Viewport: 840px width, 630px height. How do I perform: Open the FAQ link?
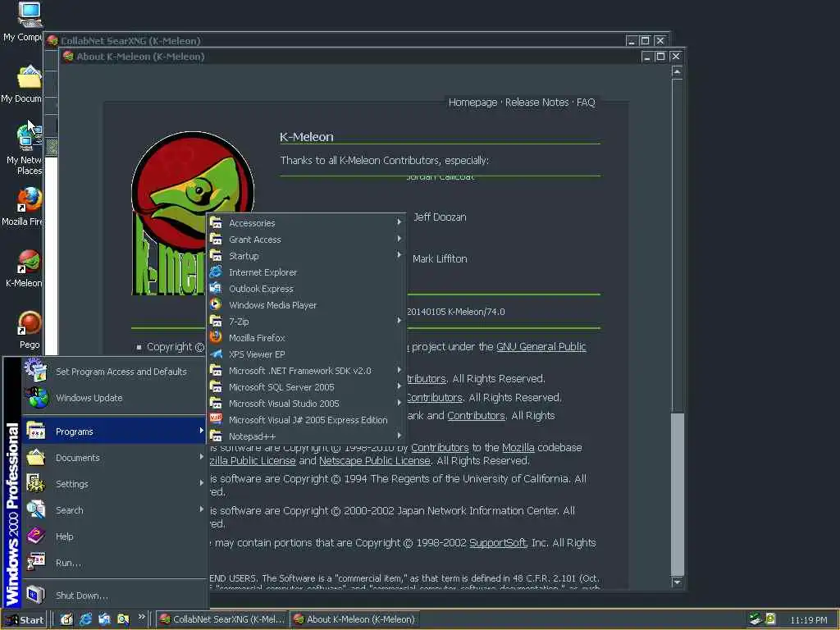[586, 103]
